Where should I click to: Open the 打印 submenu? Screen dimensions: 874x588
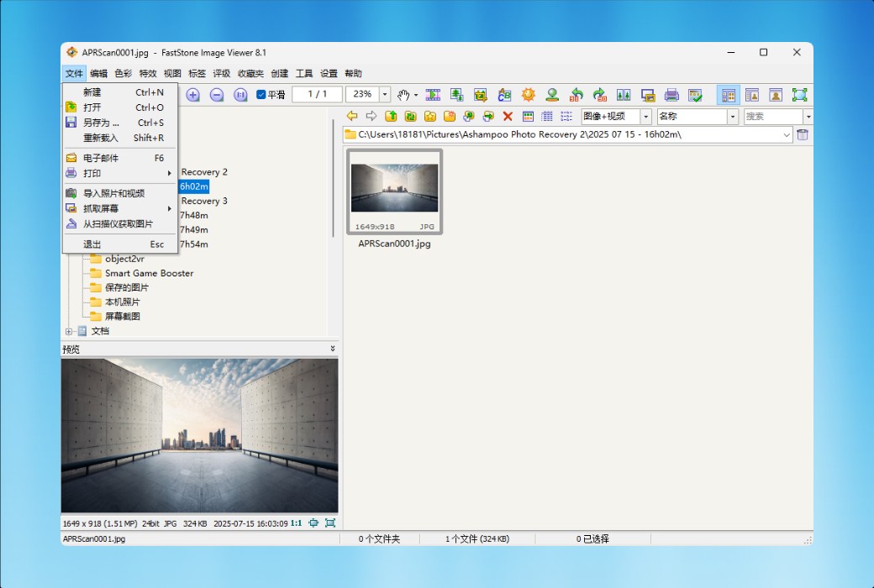[120, 173]
